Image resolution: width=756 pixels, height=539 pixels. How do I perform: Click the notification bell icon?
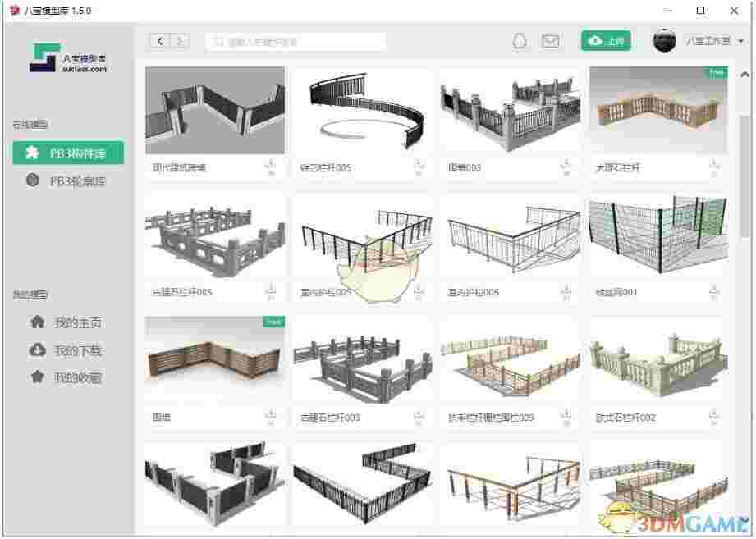pos(520,40)
